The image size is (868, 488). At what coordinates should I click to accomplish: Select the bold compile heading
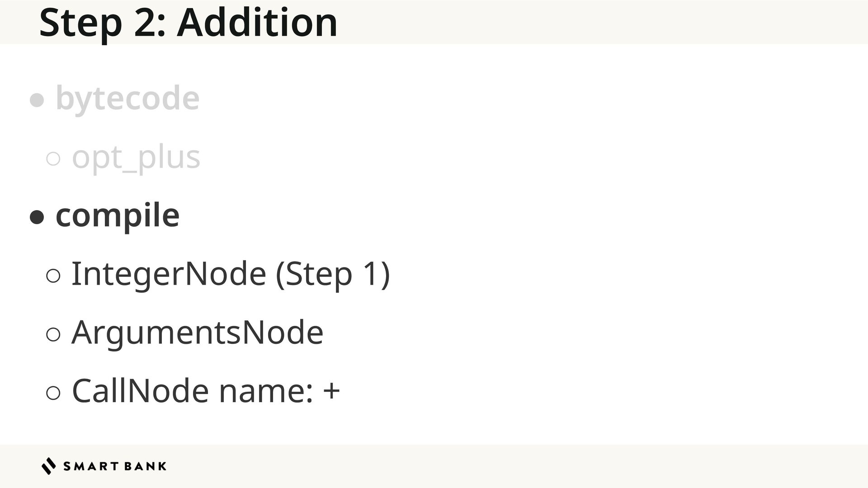tap(117, 215)
